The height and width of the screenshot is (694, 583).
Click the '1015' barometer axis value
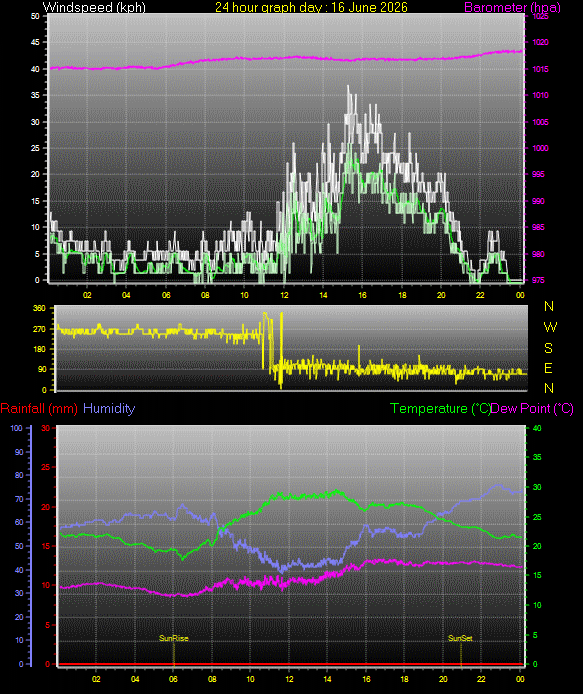pos(540,69)
